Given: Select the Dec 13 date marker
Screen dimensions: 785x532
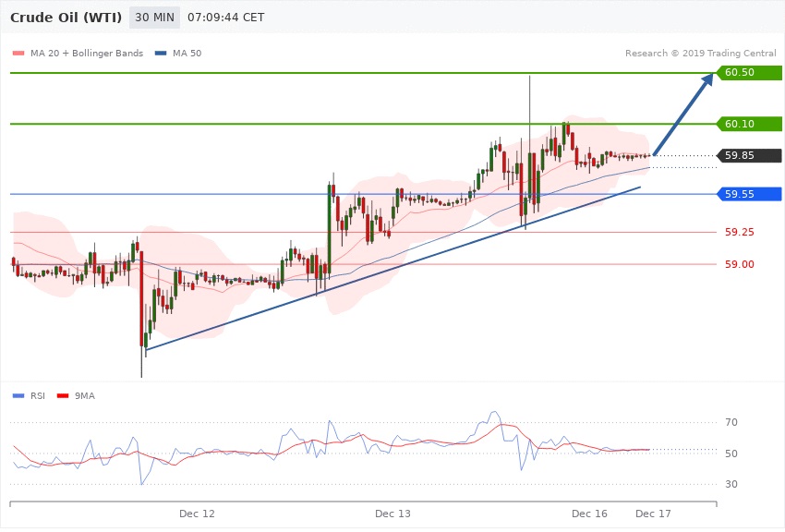Looking at the screenshot, I should coord(392,513).
